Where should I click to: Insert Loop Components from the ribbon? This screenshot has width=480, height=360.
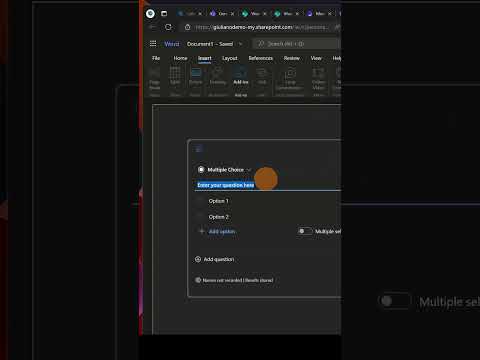point(289,79)
